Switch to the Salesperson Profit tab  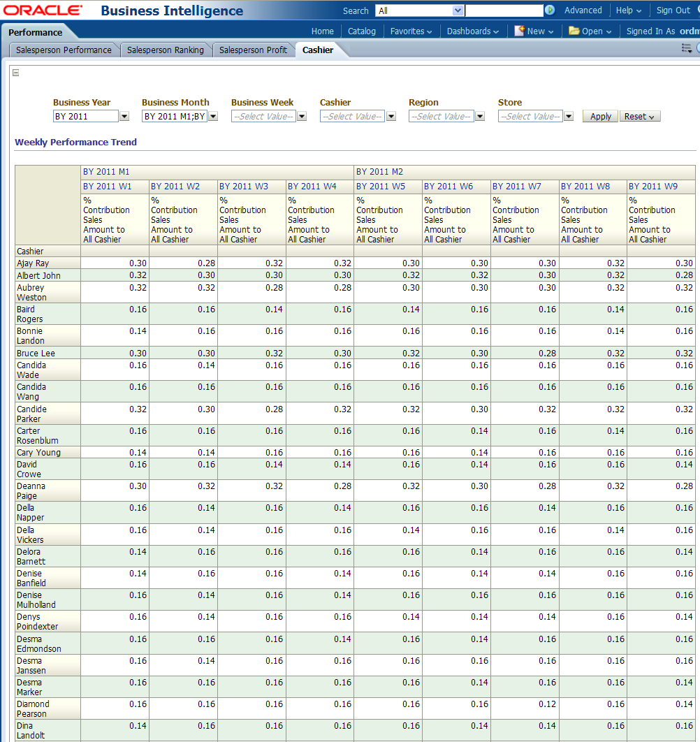(x=253, y=50)
